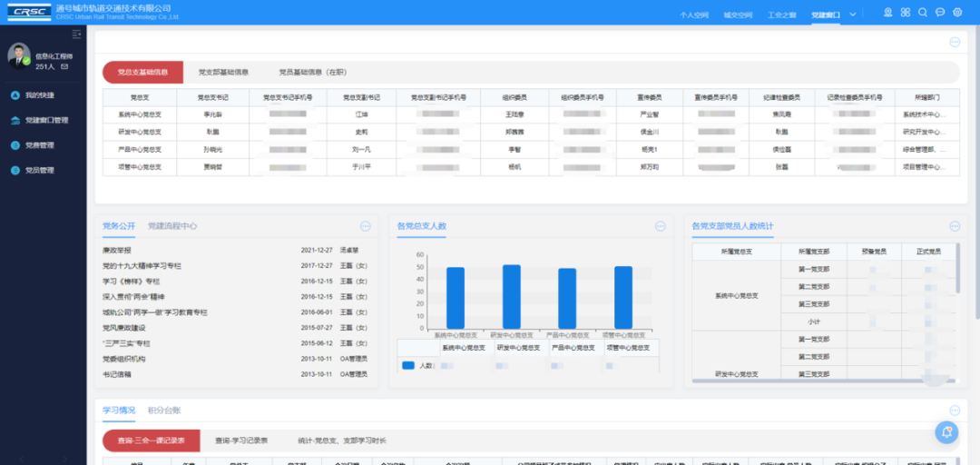
Task: Open the more menu on 各党总支人数 panel
Action: 660,226
